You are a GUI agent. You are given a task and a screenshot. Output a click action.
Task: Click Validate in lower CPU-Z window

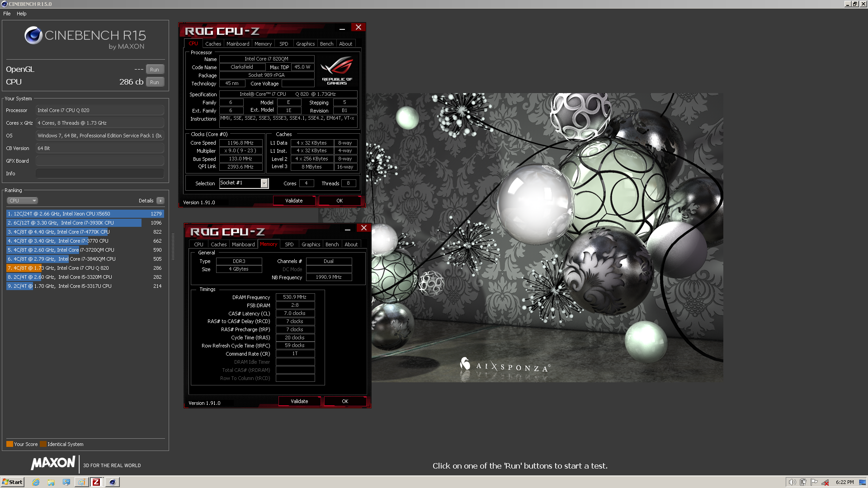299,401
